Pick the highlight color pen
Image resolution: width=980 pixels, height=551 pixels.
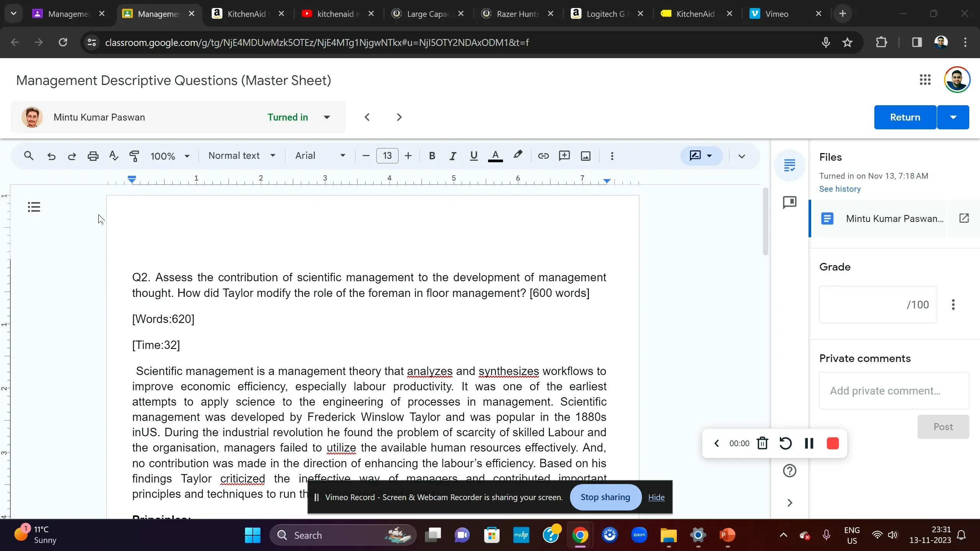tap(518, 155)
